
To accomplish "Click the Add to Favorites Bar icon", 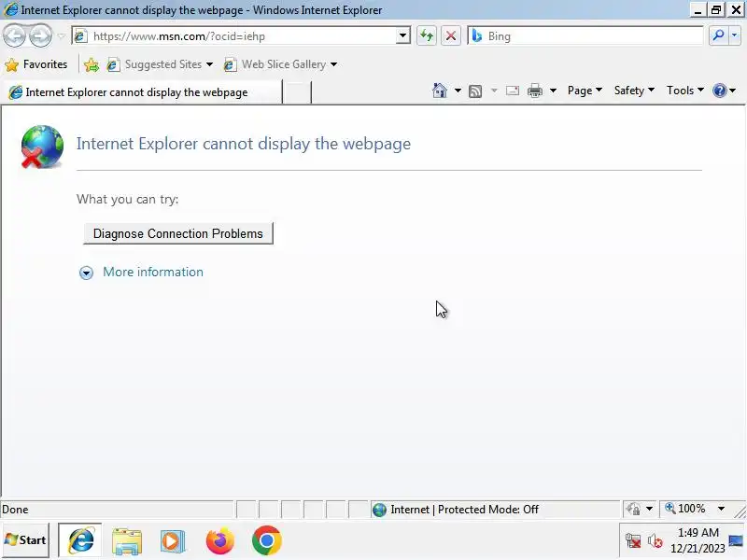I will click(x=91, y=64).
